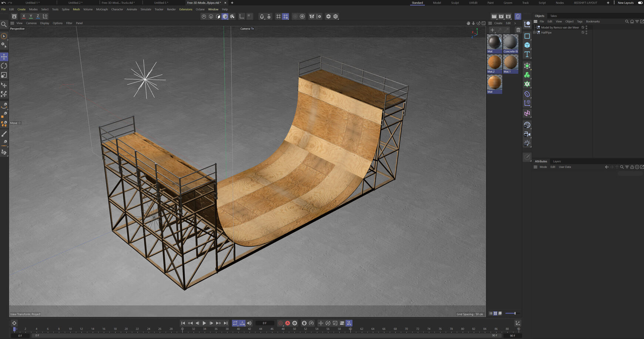Open the Simulate menu
The height and width of the screenshot is (339, 644).
(145, 9)
